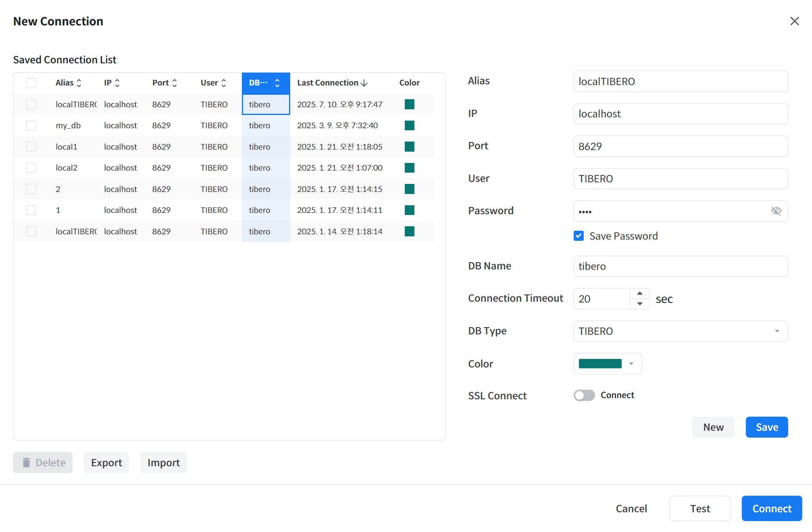This screenshot has height=532, width=812.
Task: Increase connection timeout with up arrow
Action: (x=639, y=293)
